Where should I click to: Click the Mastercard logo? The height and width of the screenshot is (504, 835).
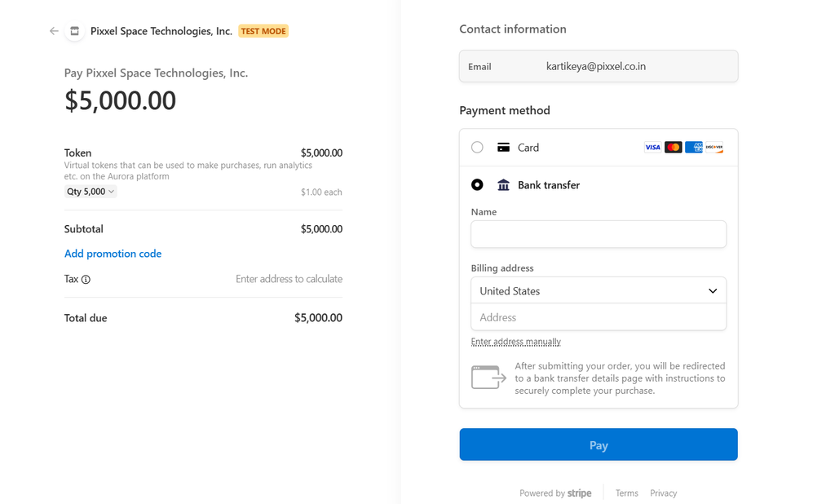coord(673,148)
